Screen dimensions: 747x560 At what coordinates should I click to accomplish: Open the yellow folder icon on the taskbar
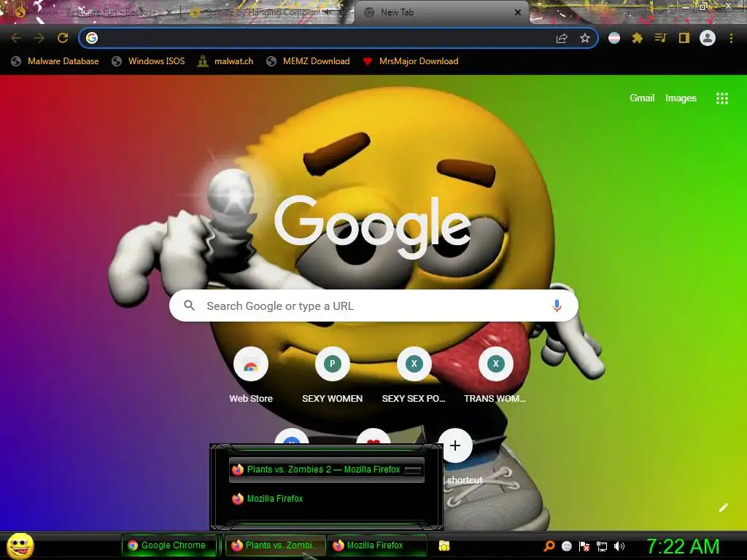(444, 545)
